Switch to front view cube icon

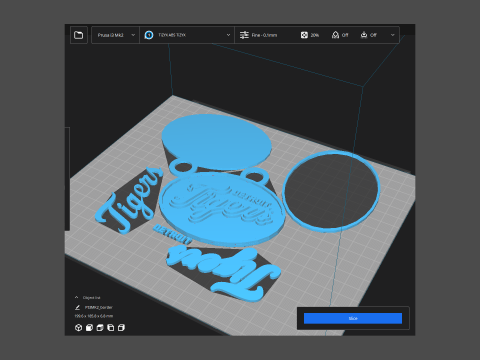pyautogui.click(x=89, y=328)
